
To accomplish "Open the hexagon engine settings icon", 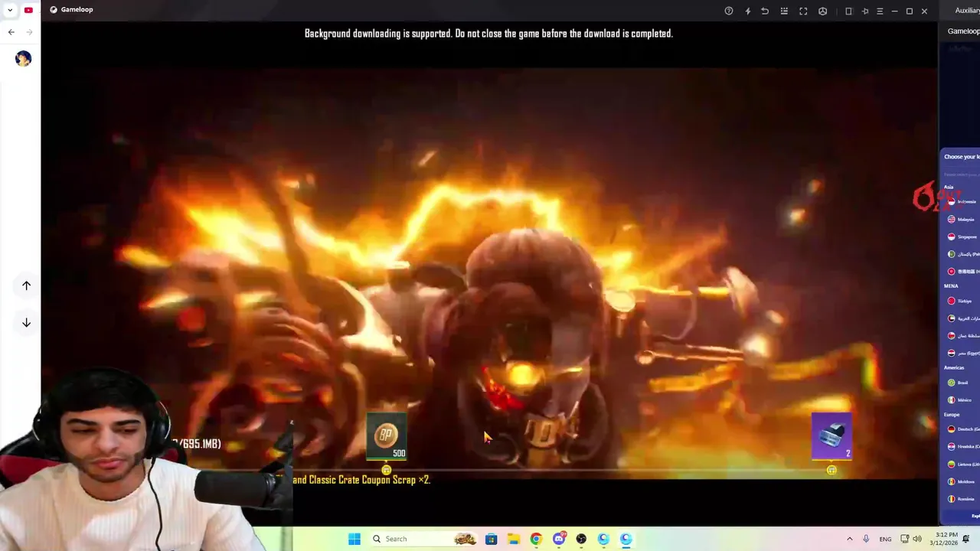I will point(823,11).
